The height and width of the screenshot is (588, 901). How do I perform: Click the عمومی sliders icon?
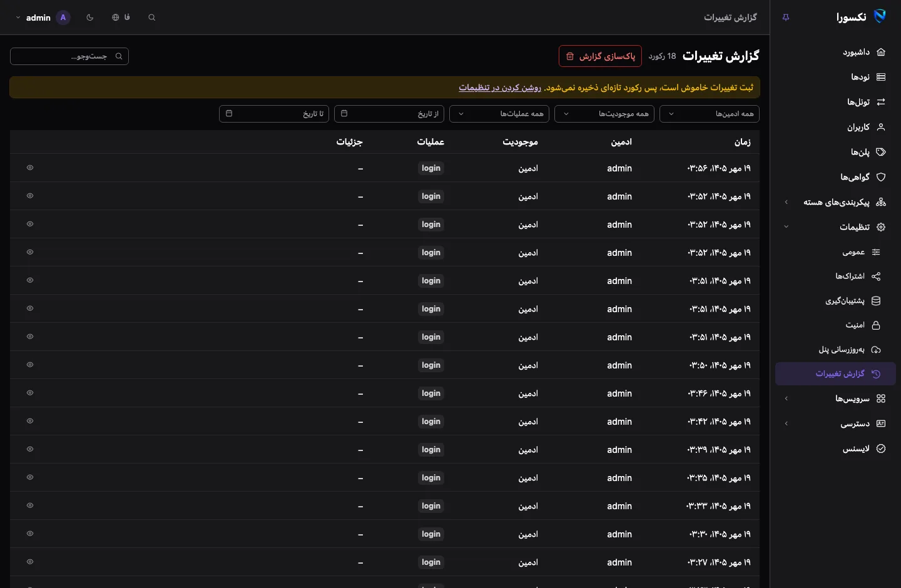876,252
